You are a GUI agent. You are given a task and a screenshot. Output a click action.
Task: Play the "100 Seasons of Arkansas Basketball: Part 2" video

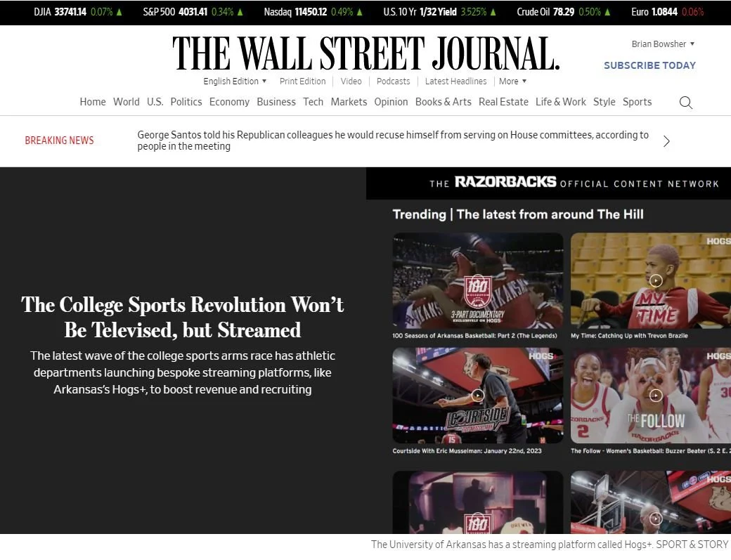coord(478,280)
